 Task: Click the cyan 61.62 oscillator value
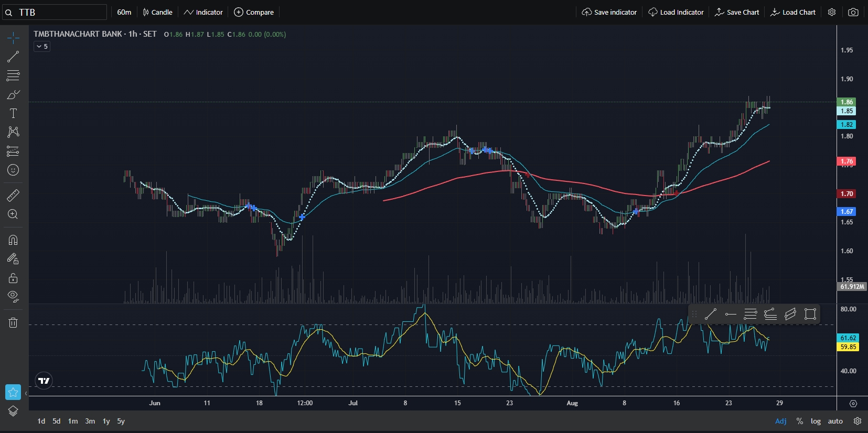tap(848, 338)
